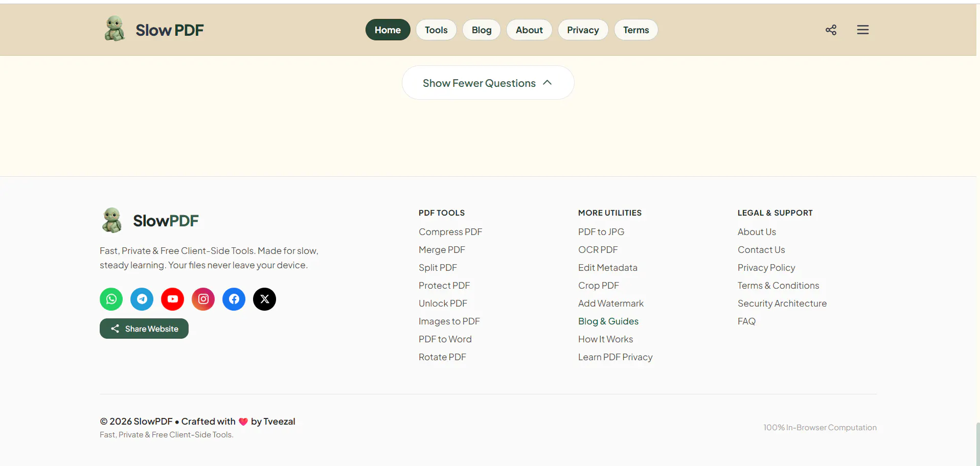
Task: Open the Terms nav tab
Action: 636,30
